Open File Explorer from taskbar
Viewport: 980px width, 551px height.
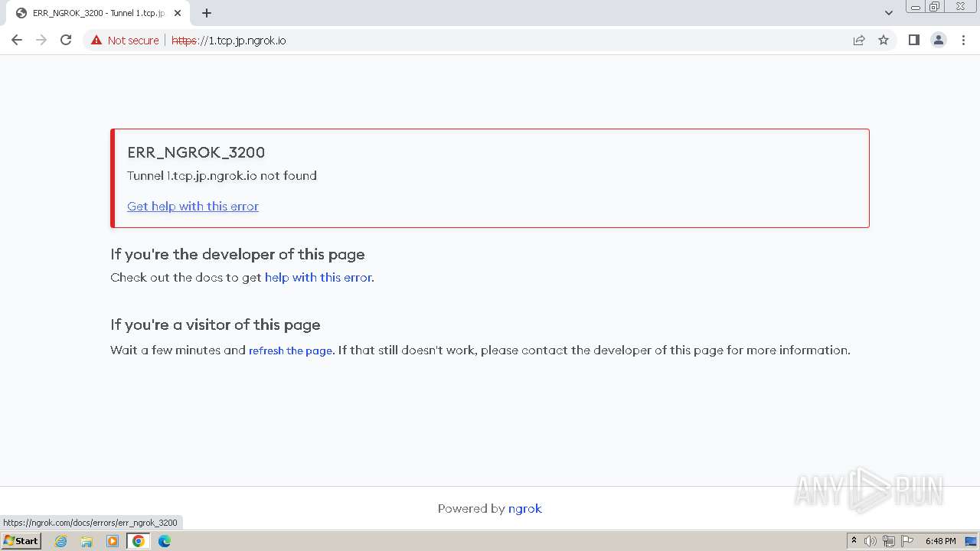87,541
